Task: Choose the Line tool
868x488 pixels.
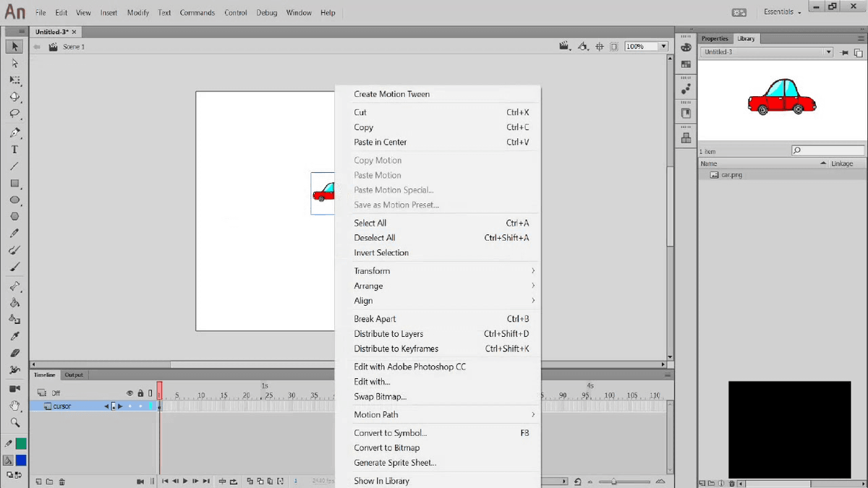Action: (14, 166)
